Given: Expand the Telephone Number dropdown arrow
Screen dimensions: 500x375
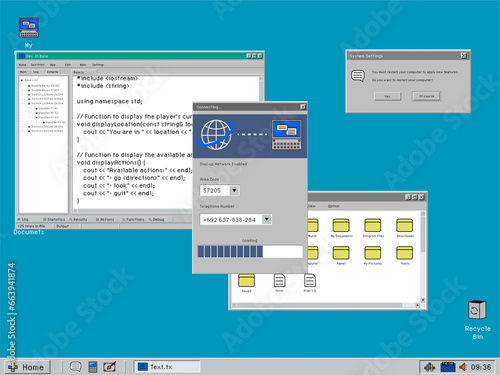Looking at the screenshot, I should 266,219.
